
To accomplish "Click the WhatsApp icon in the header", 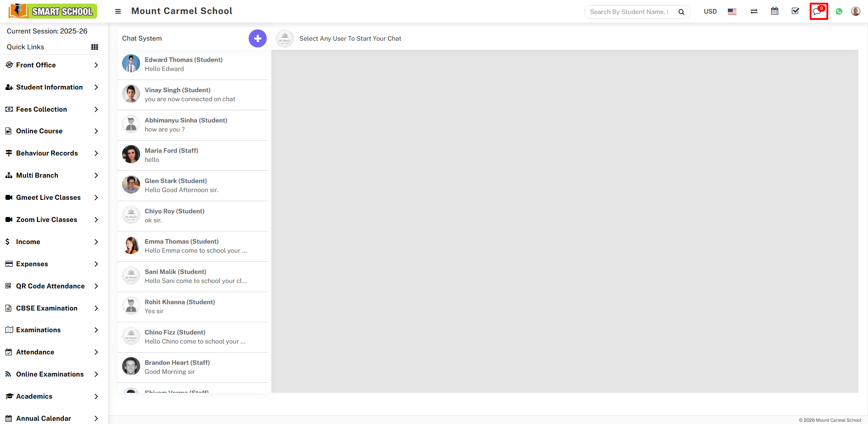I will point(839,11).
